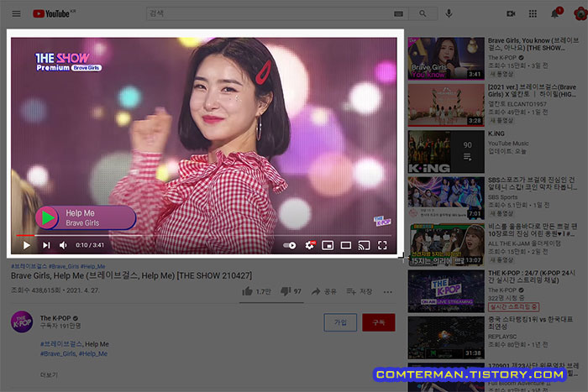Skip to the next video
Viewport: 588px width, 392px height.
tap(46, 245)
